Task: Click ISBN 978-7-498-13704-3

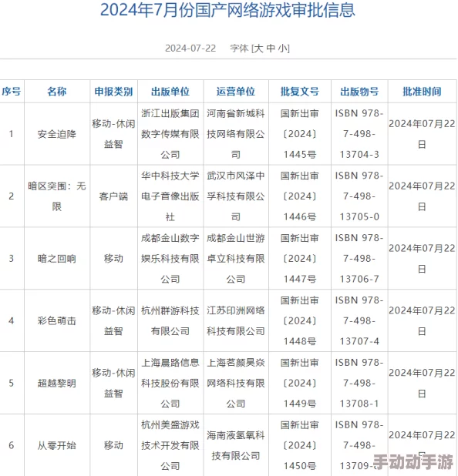Action: click(359, 134)
